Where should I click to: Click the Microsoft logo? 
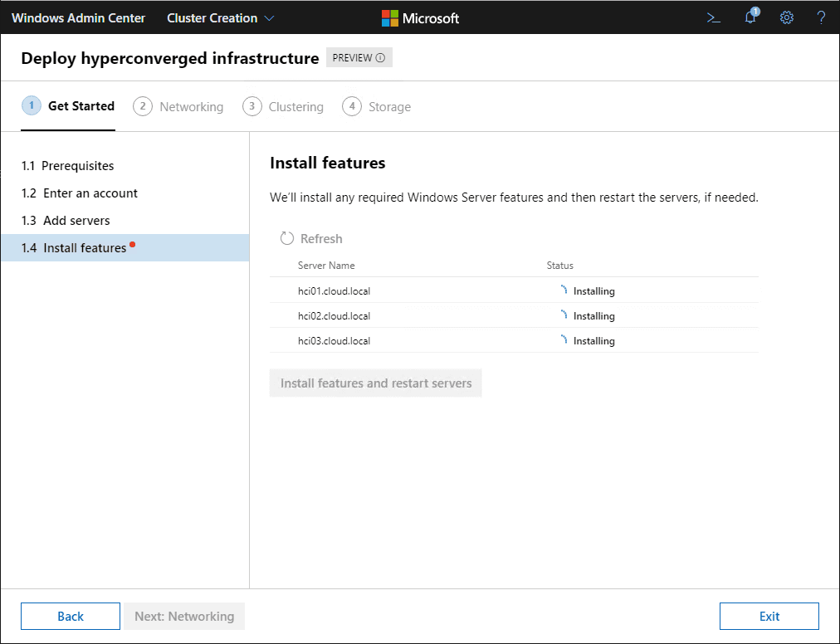420,17
